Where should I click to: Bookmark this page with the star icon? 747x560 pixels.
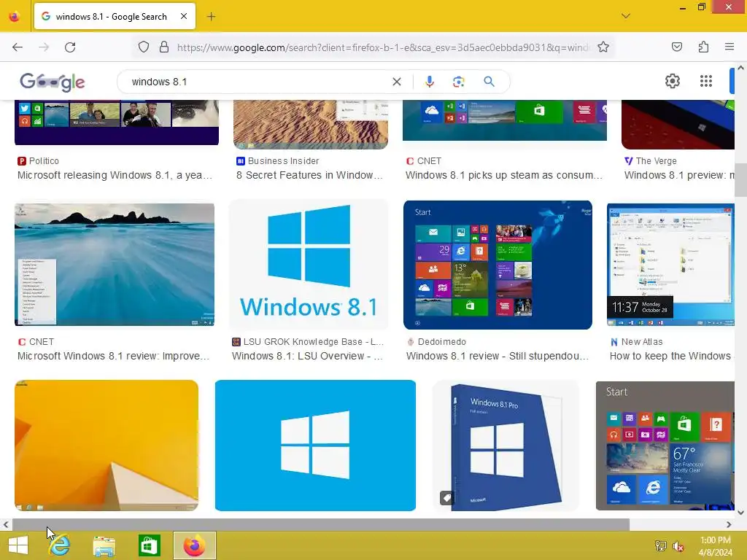pos(603,47)
